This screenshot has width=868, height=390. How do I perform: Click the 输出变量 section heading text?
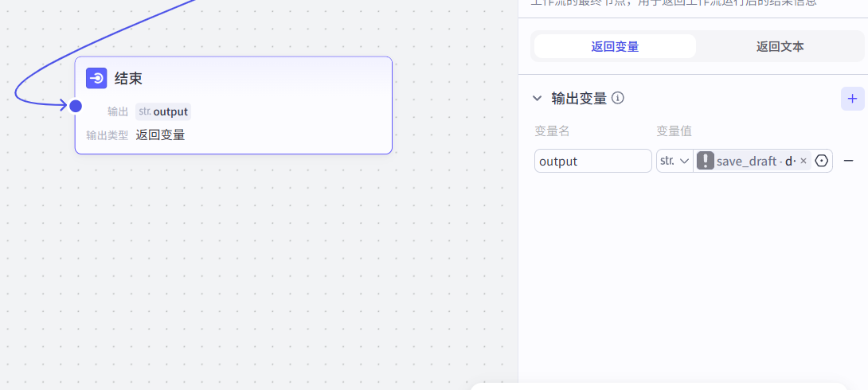pos(579,99)
